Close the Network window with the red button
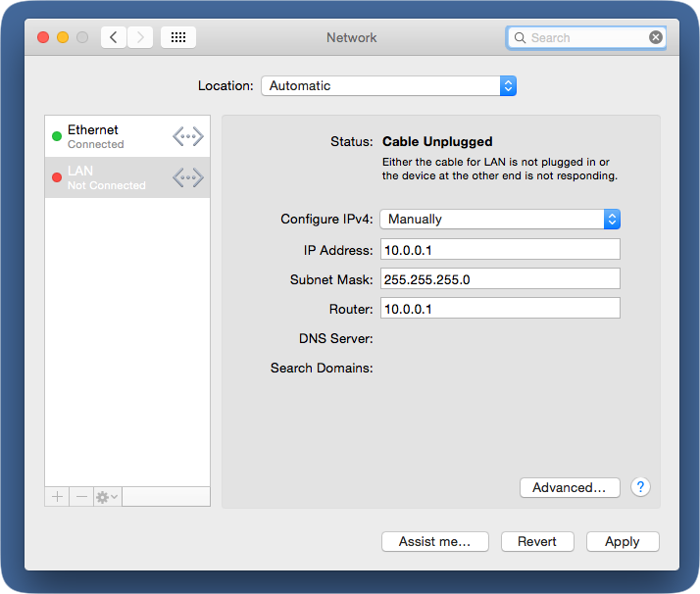 (x=43, y=37)
